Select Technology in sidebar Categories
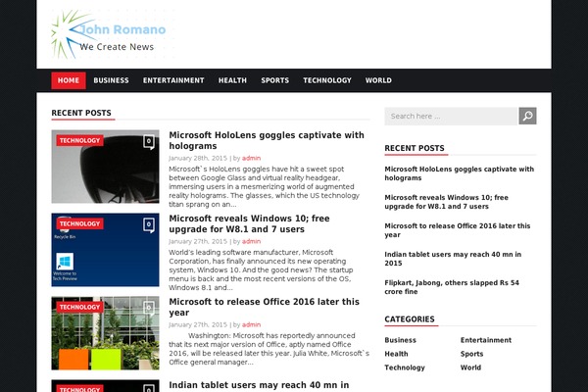The height and width of the screenshot is (392, 588). (405, 367)
